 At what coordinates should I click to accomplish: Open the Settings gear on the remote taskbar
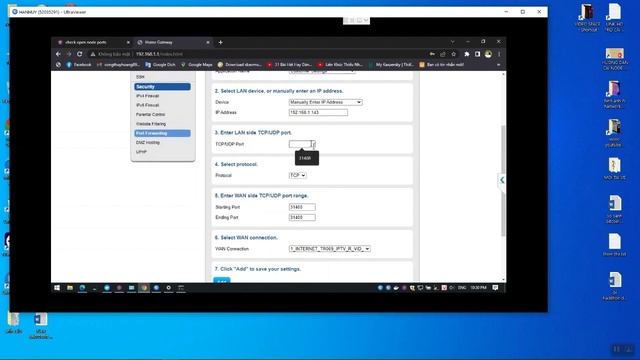tap(168, 288)
